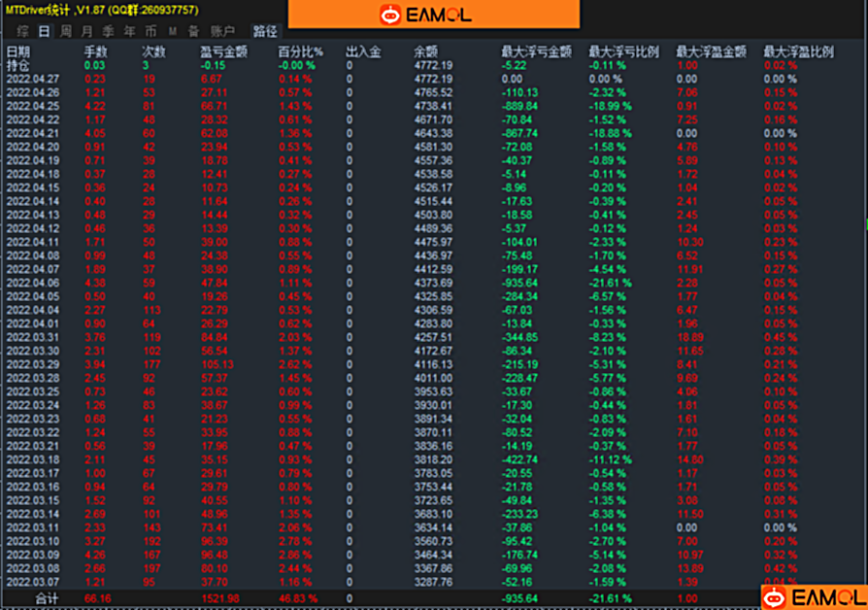Switch to the 账户 account tab
This screenshot has height=610, width=868.
[223, 31]
